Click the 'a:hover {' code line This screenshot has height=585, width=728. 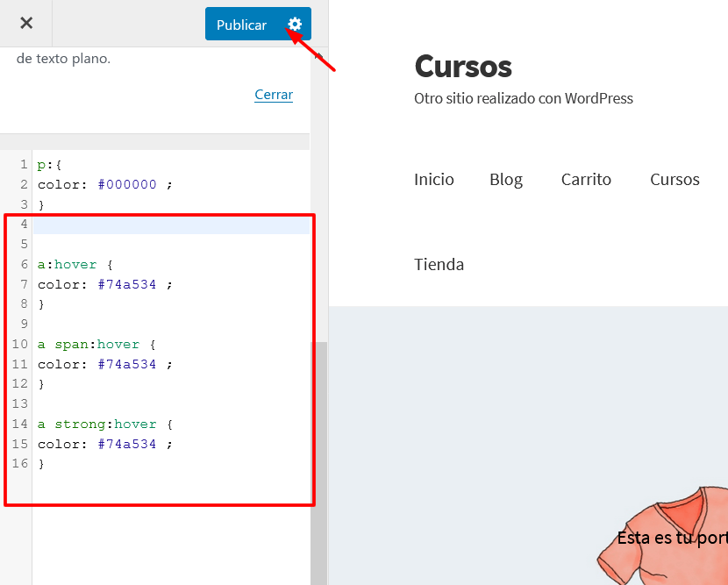pyautogui.click(x=75, y=265)
